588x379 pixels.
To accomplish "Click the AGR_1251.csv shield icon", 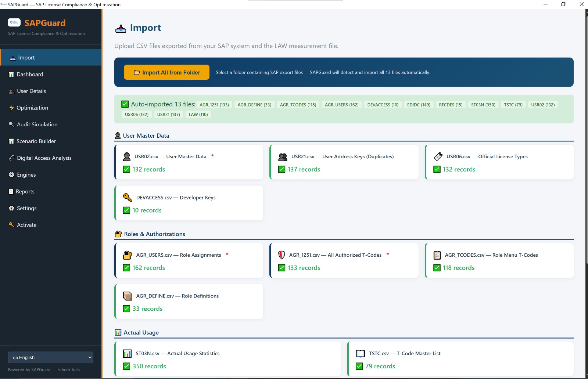I will (x=282, y=255).
